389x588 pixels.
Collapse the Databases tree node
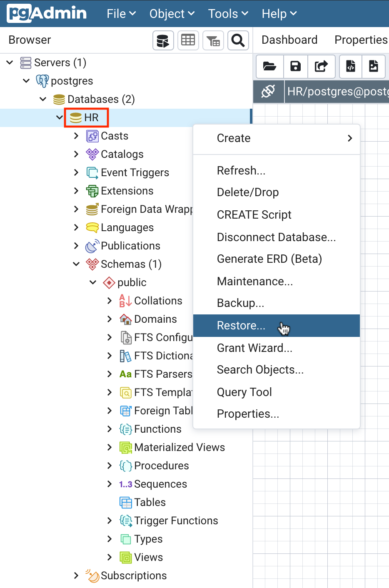click(43, 99)
